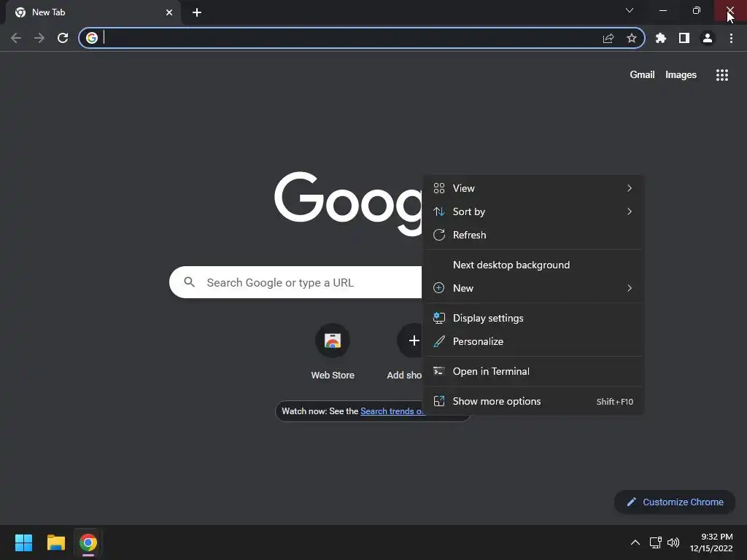This screenshot has height=560, width=747.
Task: Expand the View submenu chevron
Action: (x=630, y=188)
